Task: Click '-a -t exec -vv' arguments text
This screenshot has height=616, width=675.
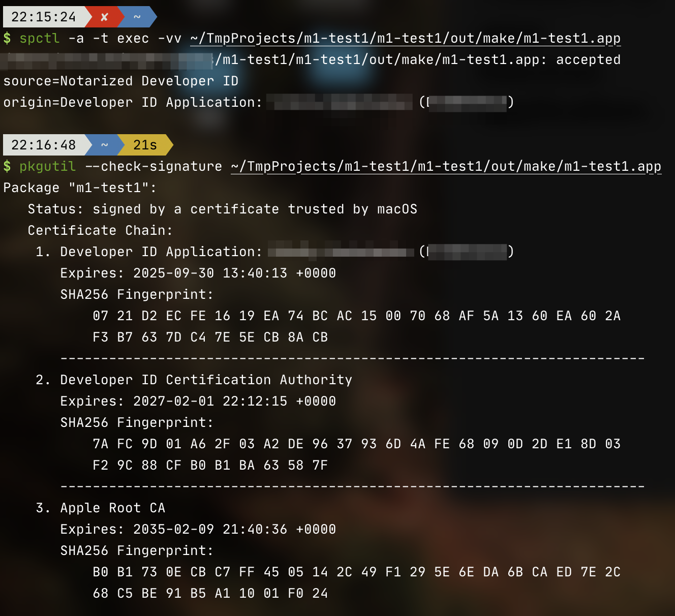Action: coord(125,39)
